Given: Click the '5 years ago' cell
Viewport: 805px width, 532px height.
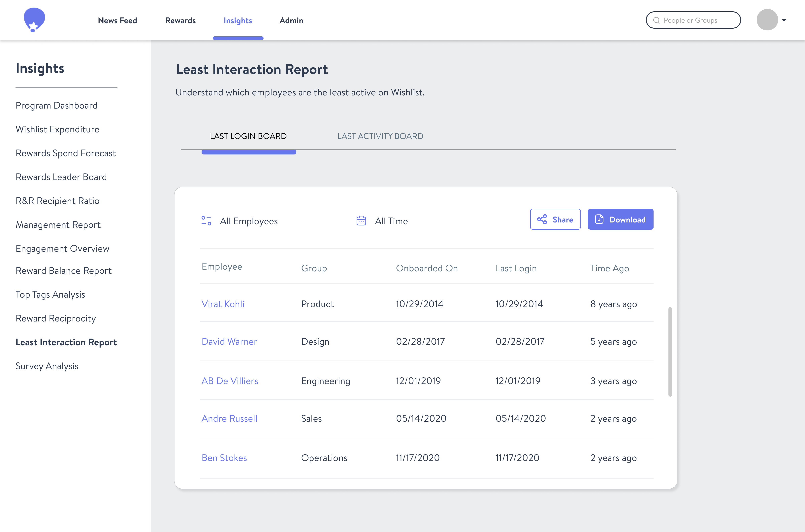Looking at the screenshot, I should click(614, 342).
